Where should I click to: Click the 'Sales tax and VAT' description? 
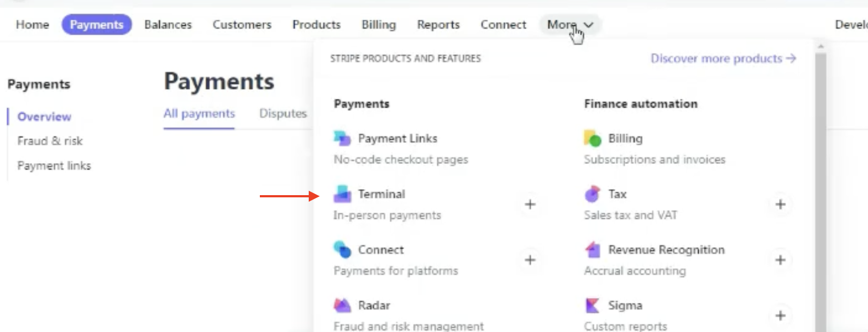pyautogui.click(x=631, y=215)
